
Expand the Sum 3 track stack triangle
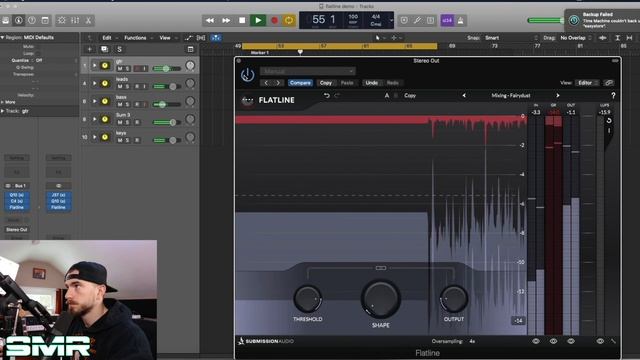(x=95, y=119)
